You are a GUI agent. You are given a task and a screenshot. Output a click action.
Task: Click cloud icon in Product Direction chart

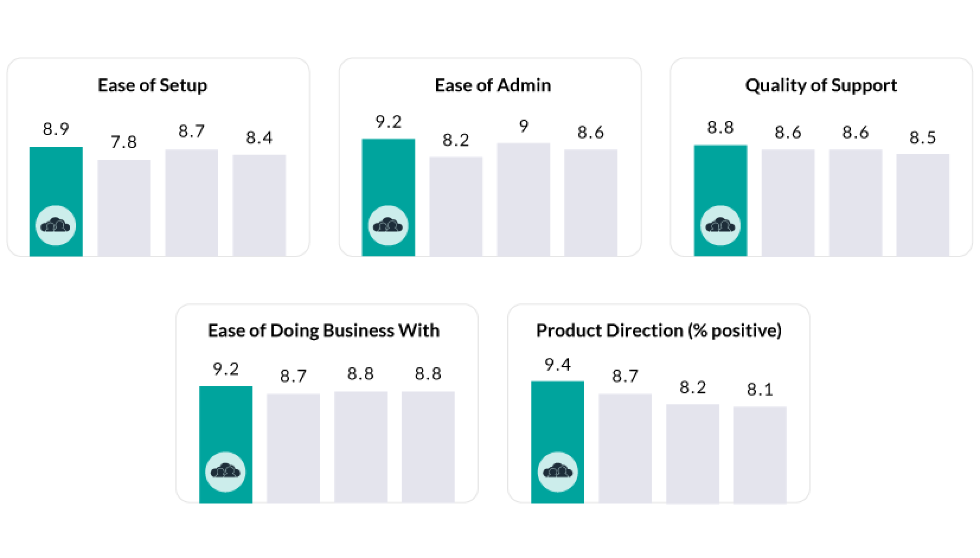(558, 472)
